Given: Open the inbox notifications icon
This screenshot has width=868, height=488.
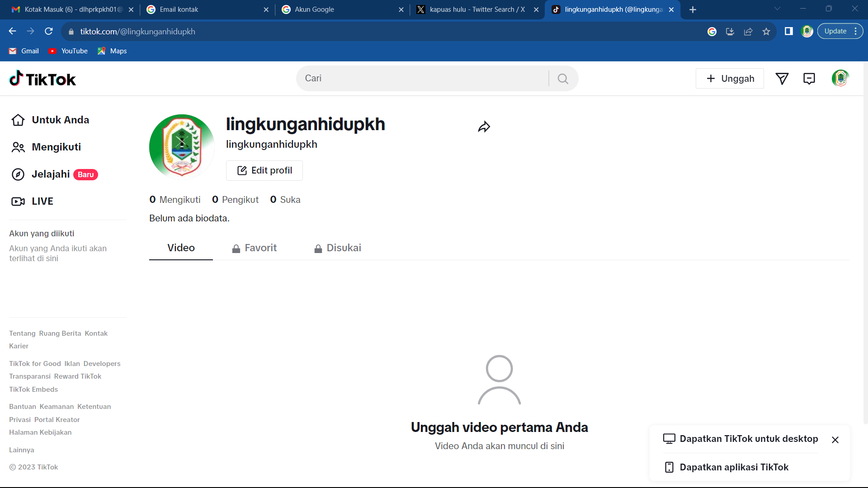Looking at the screenshot, I should point(809,79).
